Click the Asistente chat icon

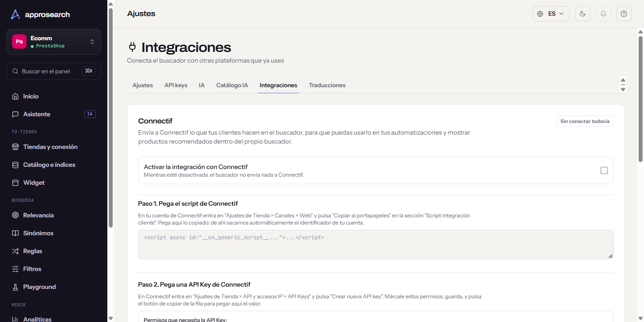pyautogui.click(x=15, y=114)
